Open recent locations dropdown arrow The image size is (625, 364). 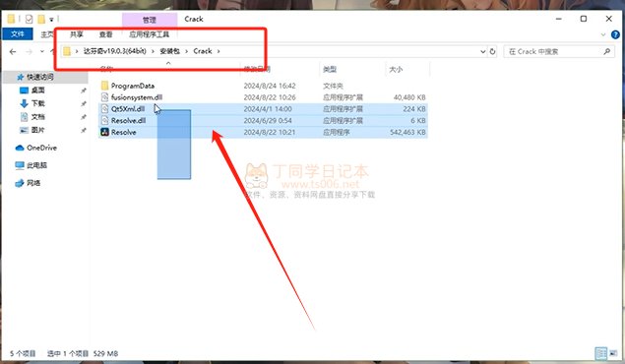42,51
